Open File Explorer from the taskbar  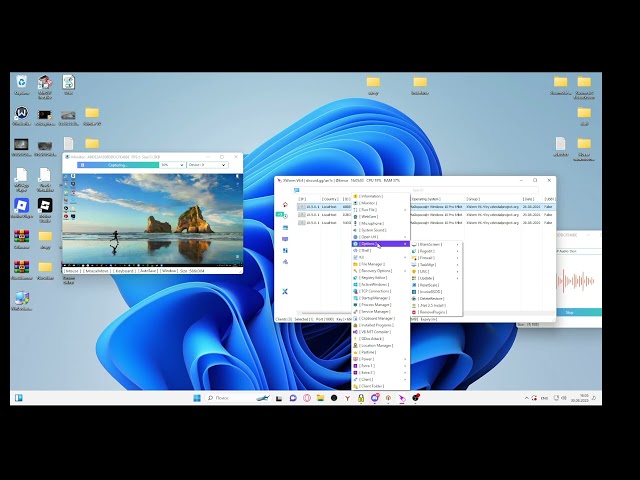(320, 398)
